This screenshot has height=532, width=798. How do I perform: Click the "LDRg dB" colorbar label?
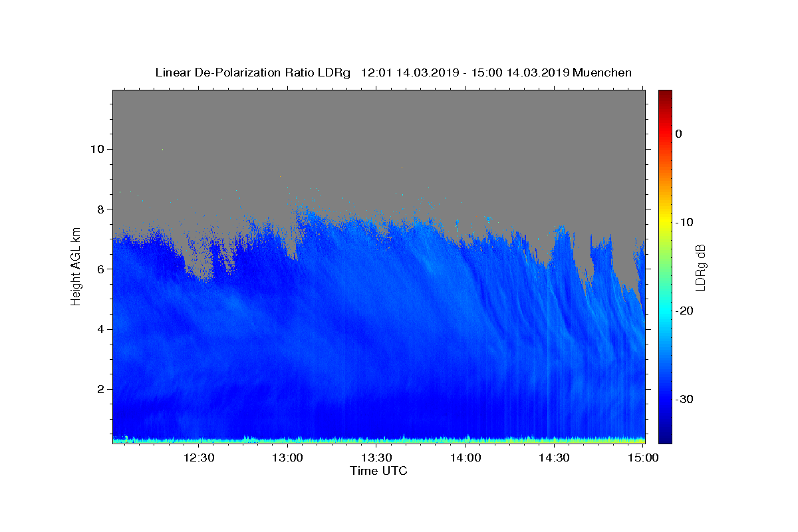click(700, 267)
